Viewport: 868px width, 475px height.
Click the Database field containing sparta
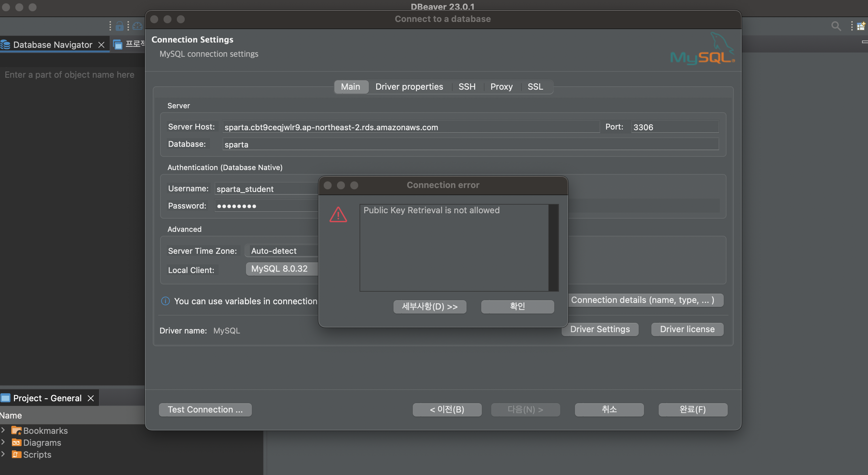471,144
